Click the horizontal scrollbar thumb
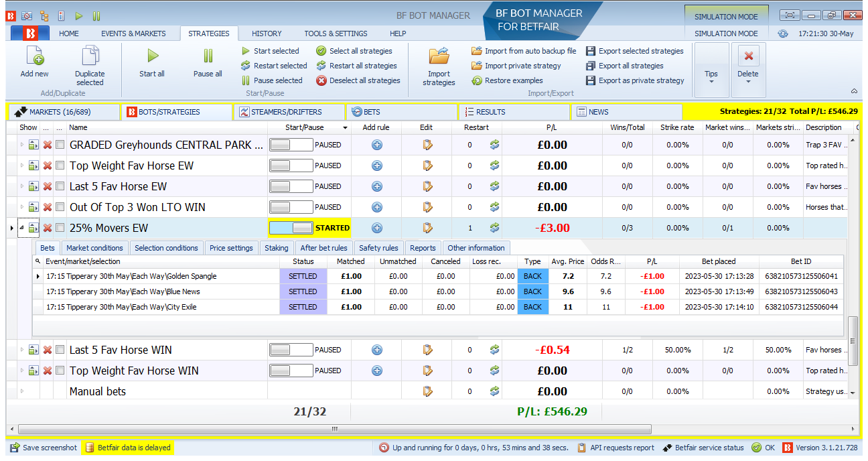 335,429
